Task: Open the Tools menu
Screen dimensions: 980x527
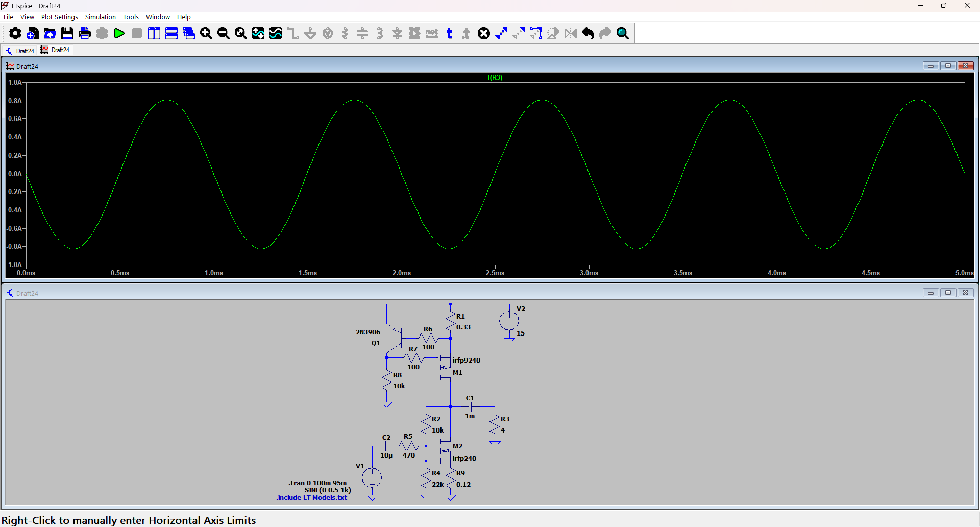Action: click(x=131, y=17)
